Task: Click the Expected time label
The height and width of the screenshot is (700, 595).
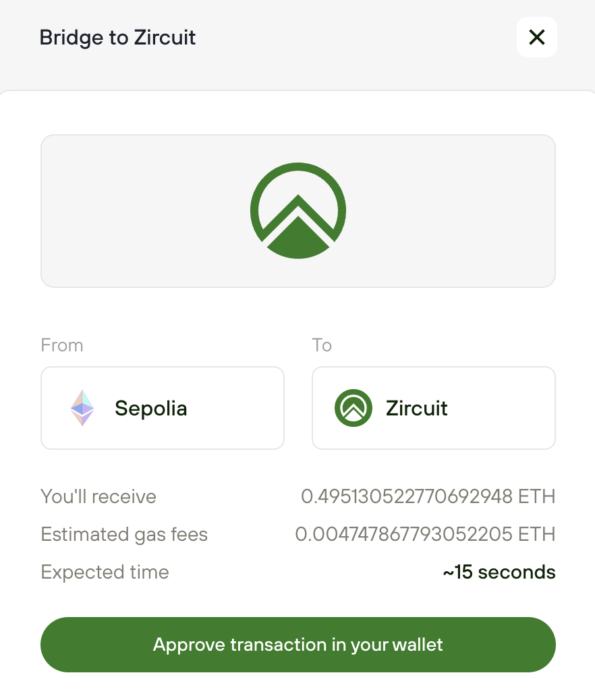Action: [x=105, y=573]
